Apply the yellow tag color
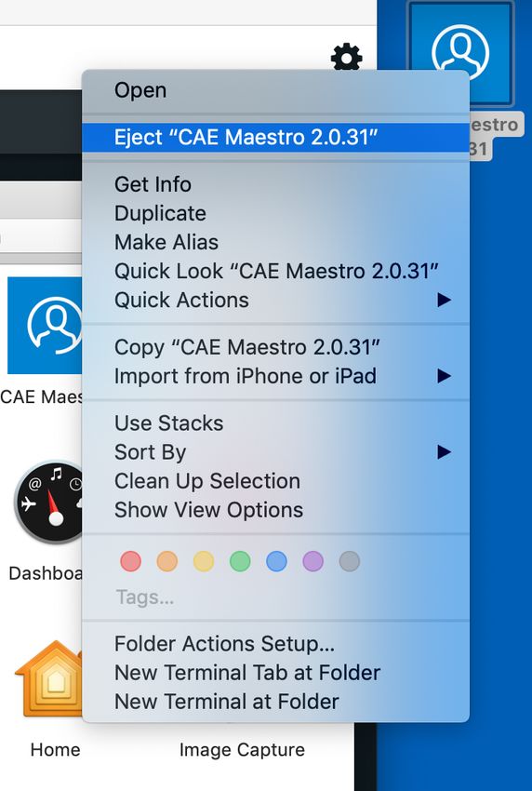The width and height of the screenshot is (532, 791). click(x=204, y=561)
